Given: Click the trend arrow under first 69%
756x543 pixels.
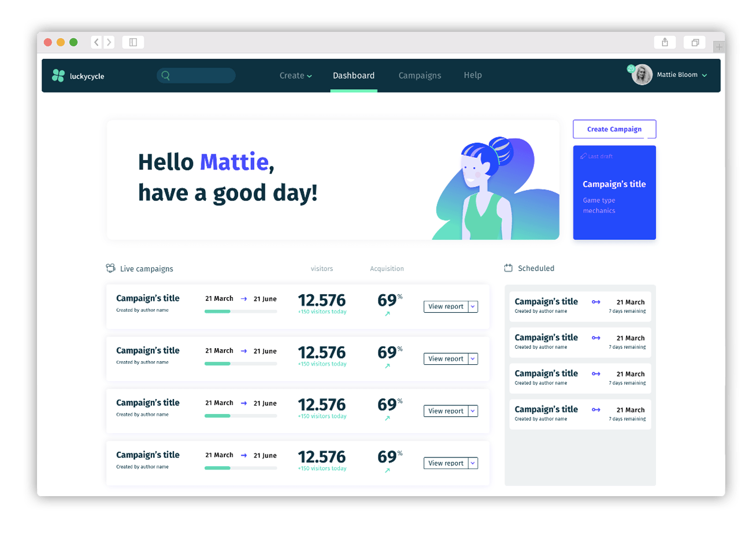Looking at the screenshot, I should [387, 314].
